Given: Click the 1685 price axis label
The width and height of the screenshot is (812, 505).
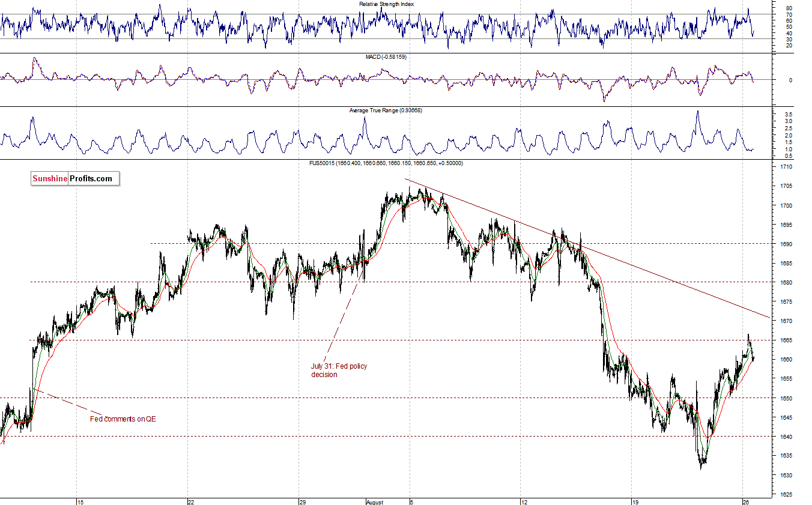Looking at the screenshot, I should point(787,263).
